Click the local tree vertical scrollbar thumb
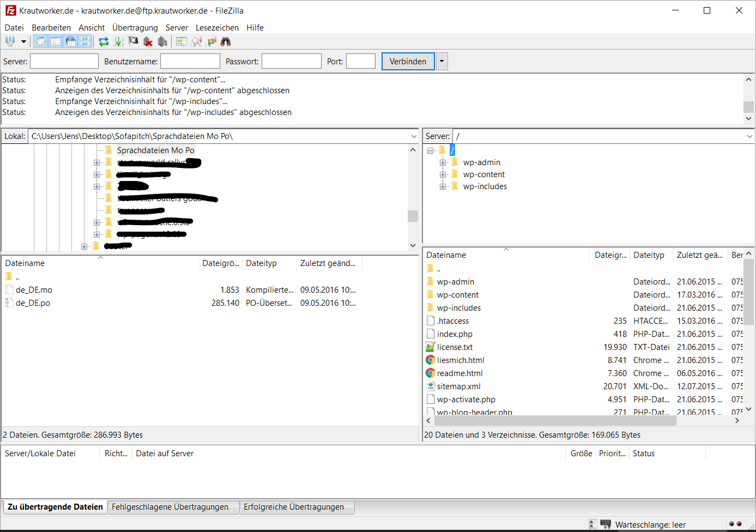The image size is (756, 532). coord(413,216)
